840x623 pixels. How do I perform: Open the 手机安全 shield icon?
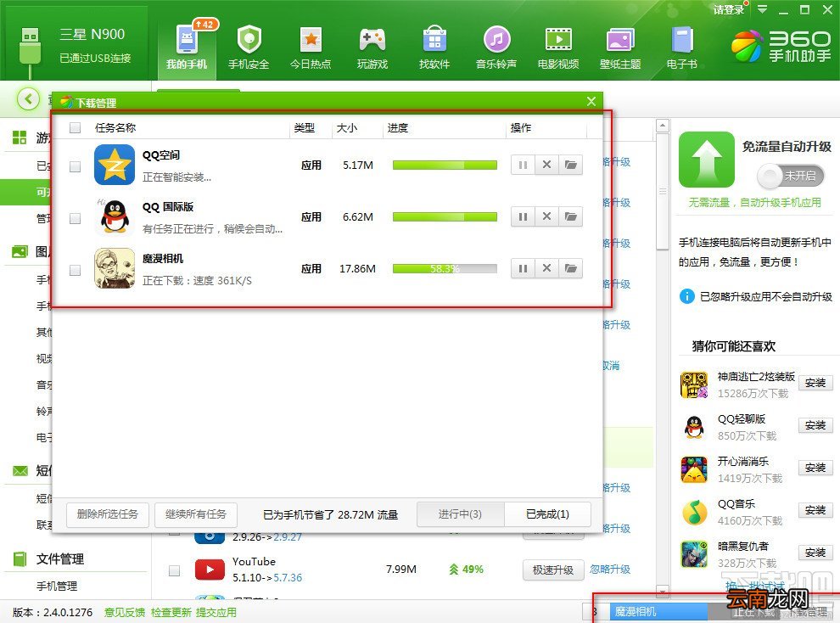pyautogui.click(x=249, y=40)
